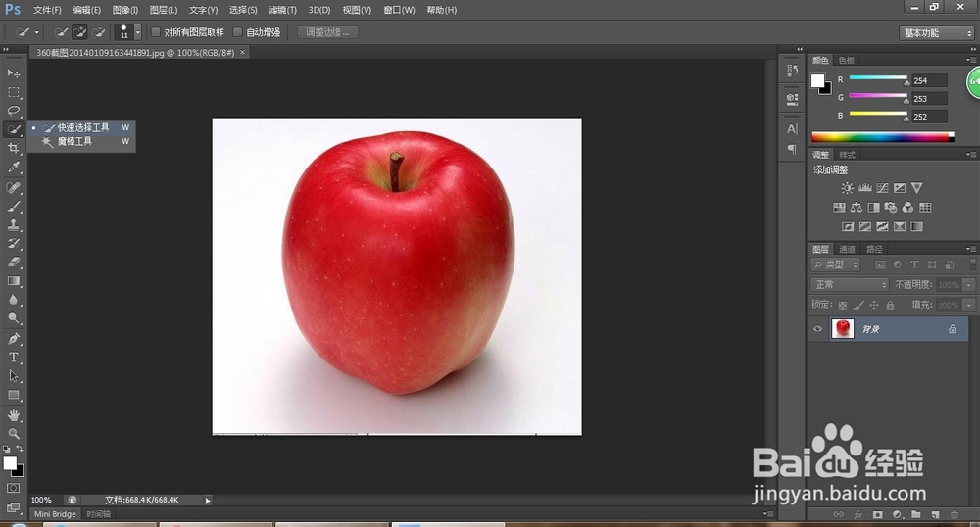This screenshot has height=527, width=980.
Task: Select the Lasso tool
Action: pyautogui.click(x=13, y=111)
